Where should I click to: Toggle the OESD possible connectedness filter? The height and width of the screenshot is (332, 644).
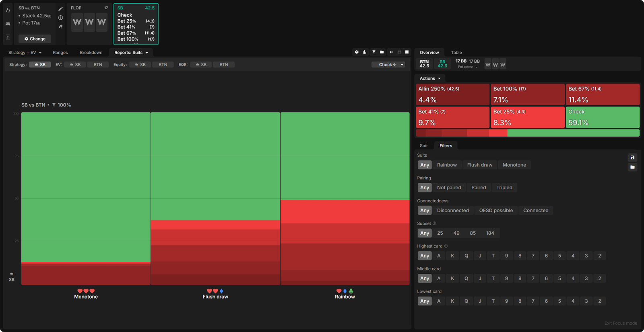pos(496,211)
